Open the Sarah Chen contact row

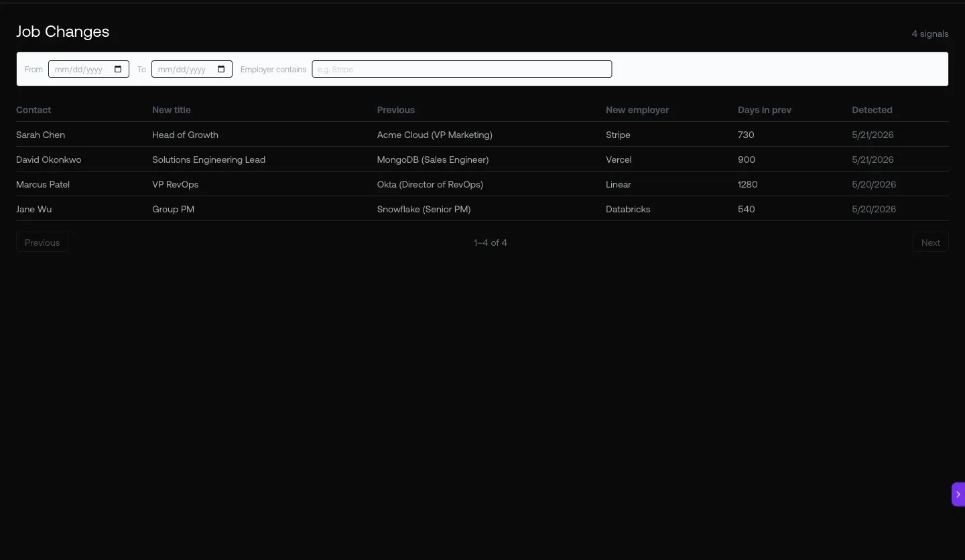pyautogui.click(x=482, y=135)
